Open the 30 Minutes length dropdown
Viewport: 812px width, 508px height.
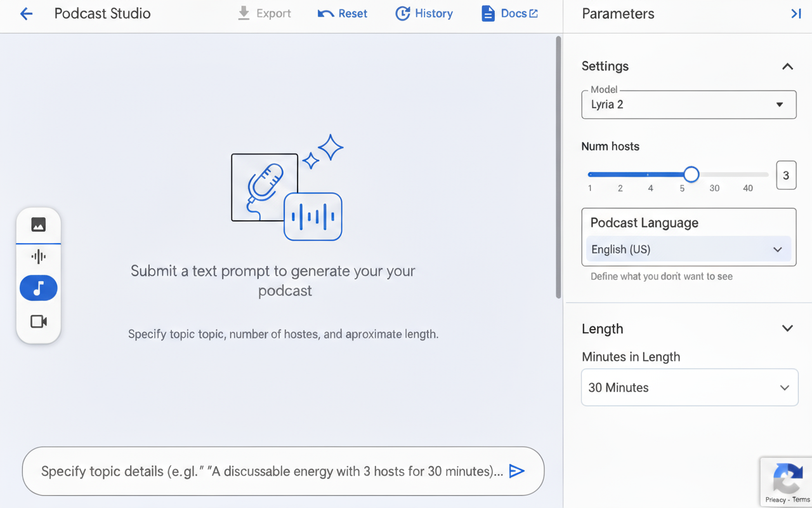pos(690,387)
